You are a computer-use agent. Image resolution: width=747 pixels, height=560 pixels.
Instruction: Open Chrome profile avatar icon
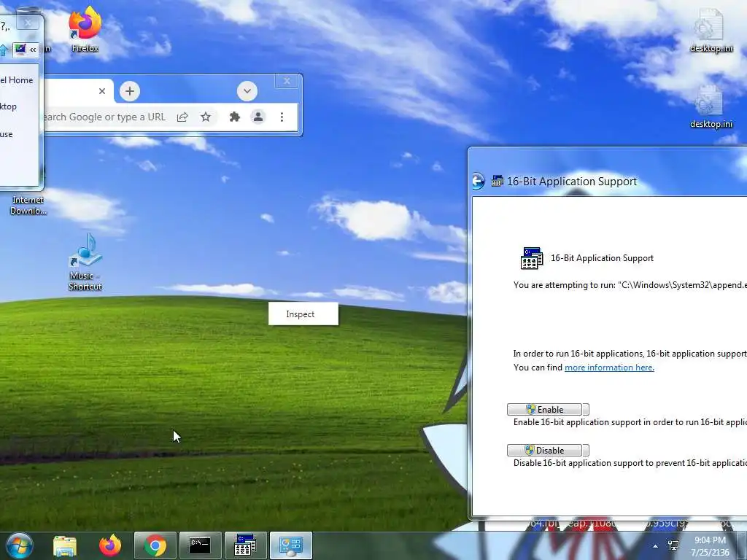pyautogui.click(x=258, y=117)
